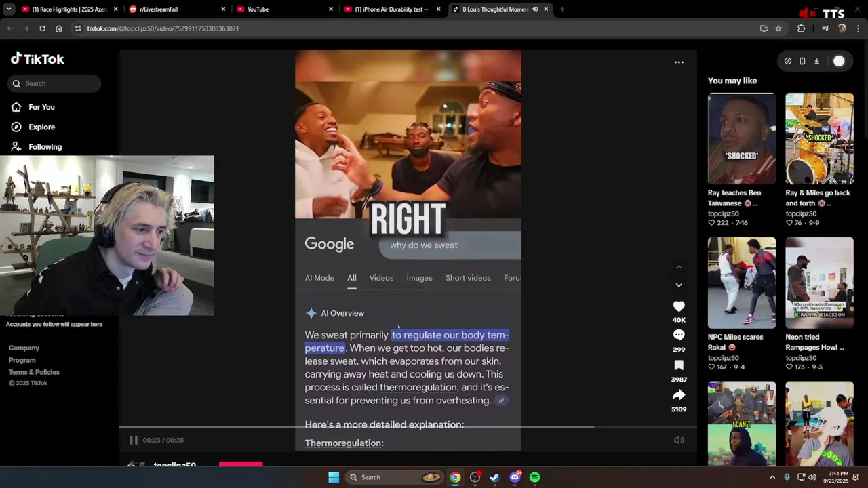This screenshot has height=488, width=868.
Task: Click "Ray teaches Ben Taiwanese" title text
Action: coord(734,198)
